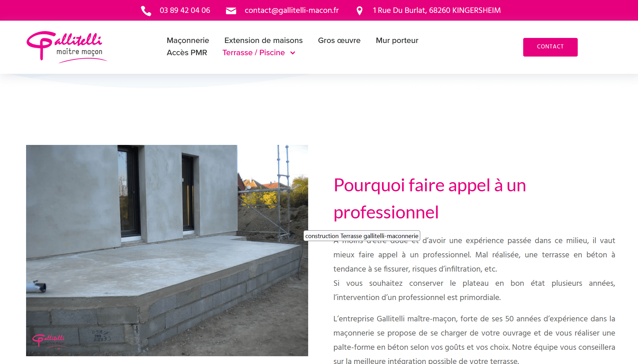Click heading Pourquoi faire appel à un professionnel
This screenshot has height=364, width=638.
coord(430,199)
